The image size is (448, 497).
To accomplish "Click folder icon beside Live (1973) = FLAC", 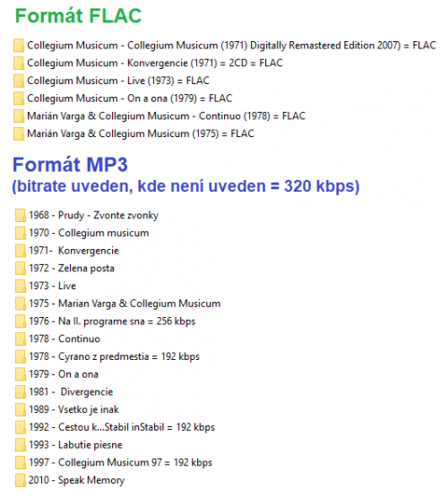I will (19, 81).
